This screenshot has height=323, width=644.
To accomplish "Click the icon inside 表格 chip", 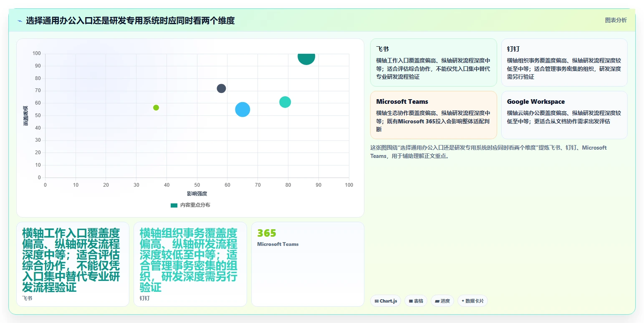I will [x=411, y=301].
